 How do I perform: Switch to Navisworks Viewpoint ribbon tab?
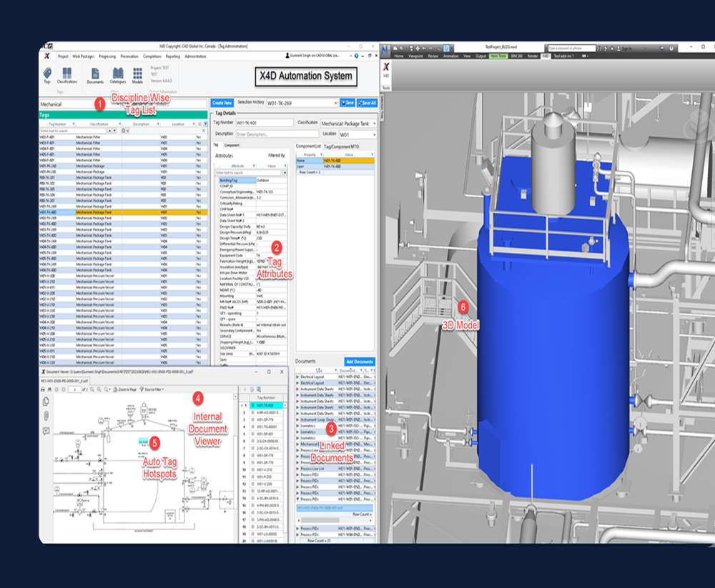pos(415,56)
